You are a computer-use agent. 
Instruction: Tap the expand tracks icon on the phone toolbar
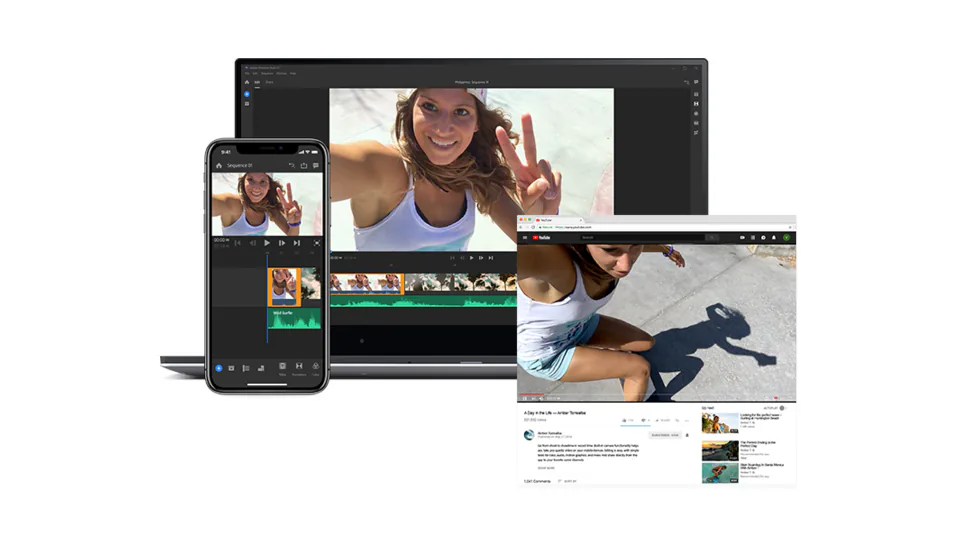pos(246,368)
